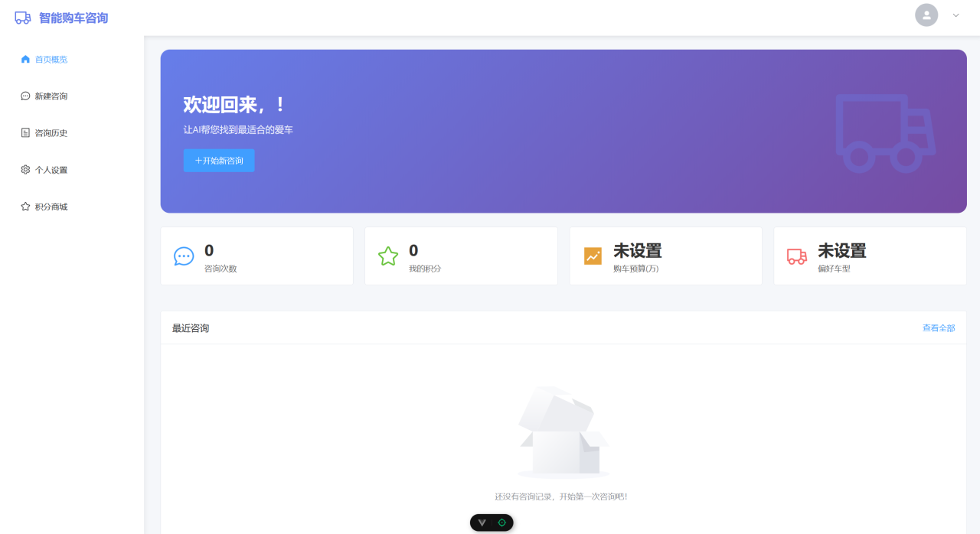
Task: Open the 首页概览 menu item
Action: coord(72,59)
